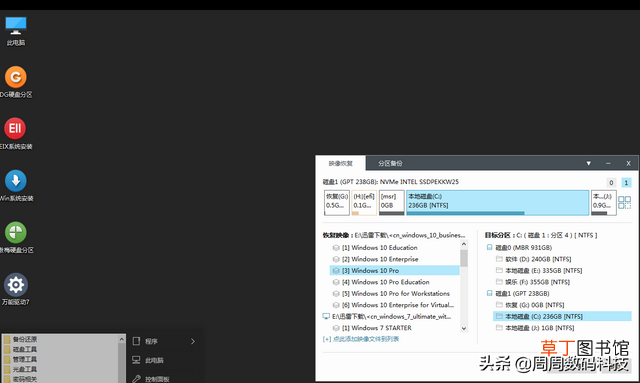The image size is (640, 383).
Task: Select disk 0 toggle button
Action: click(611, 183)
